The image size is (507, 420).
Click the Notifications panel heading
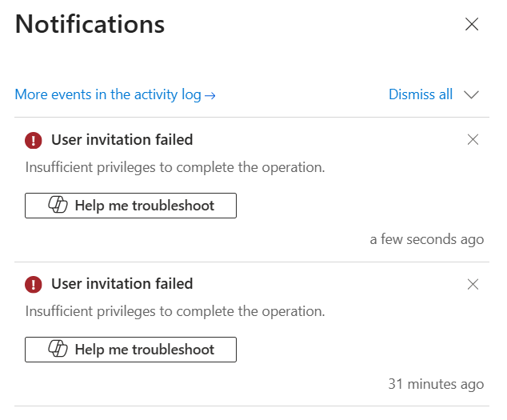(90, 24)
